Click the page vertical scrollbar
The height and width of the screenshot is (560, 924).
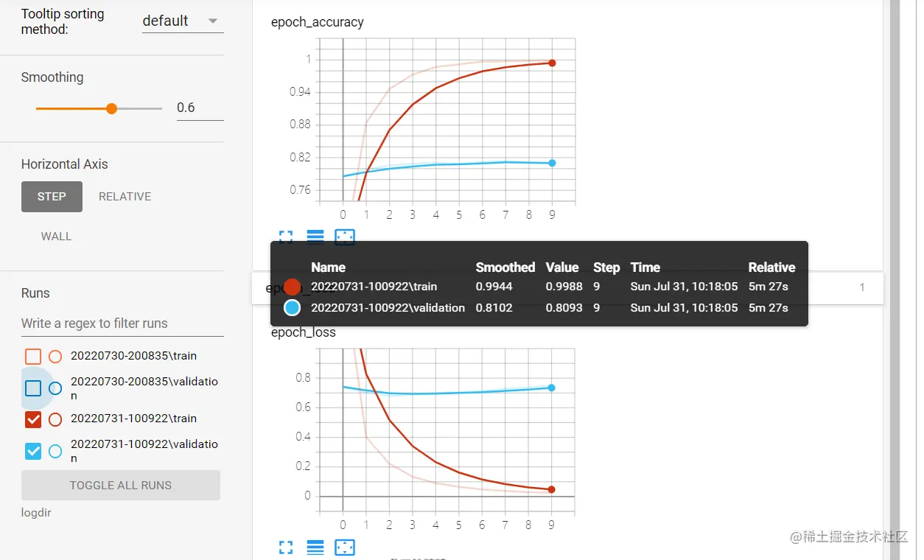895,280
